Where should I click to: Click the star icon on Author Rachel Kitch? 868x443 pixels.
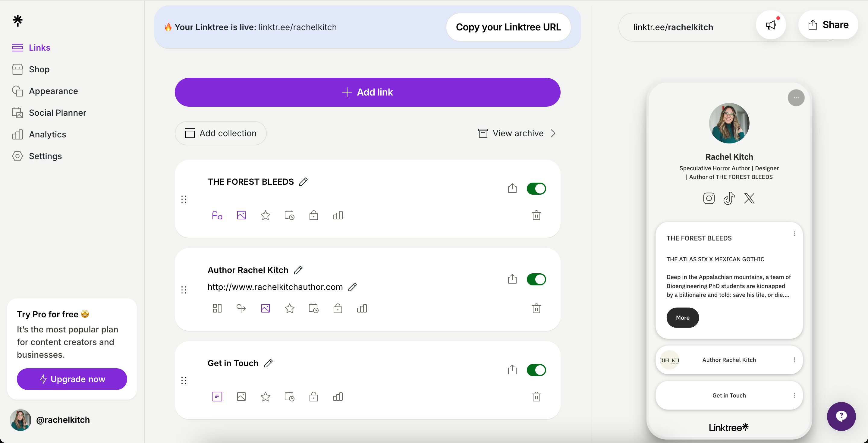coord(289,308)
